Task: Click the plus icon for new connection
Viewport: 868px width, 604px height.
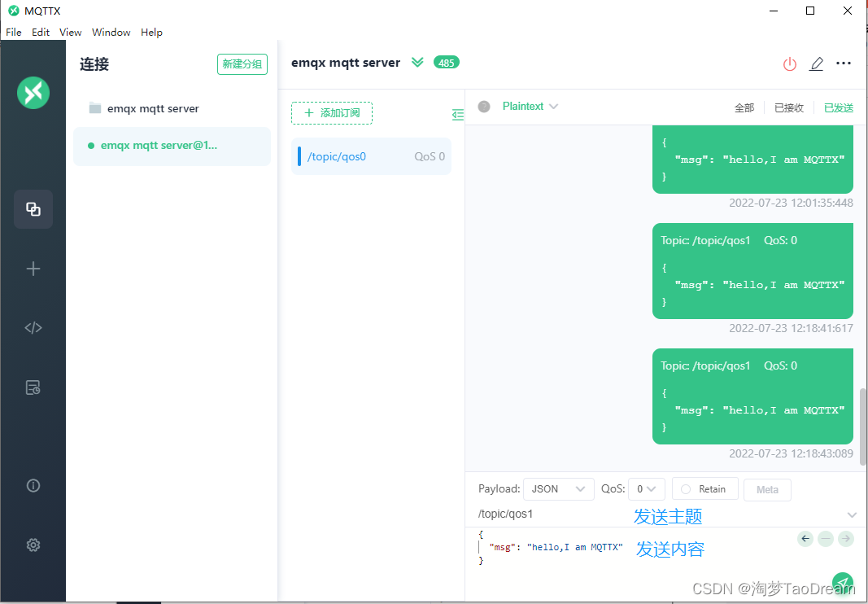Action: pyautogui.click(x=33, y=269)
